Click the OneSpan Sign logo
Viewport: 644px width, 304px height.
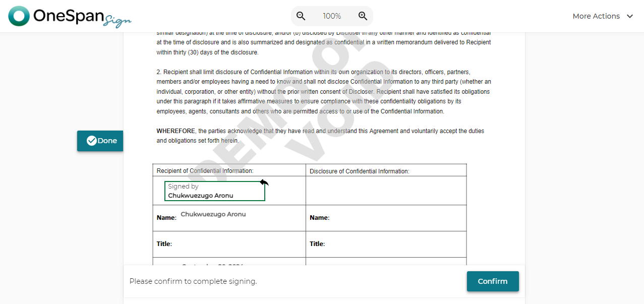pyautogui.click(x=70, y=17)
